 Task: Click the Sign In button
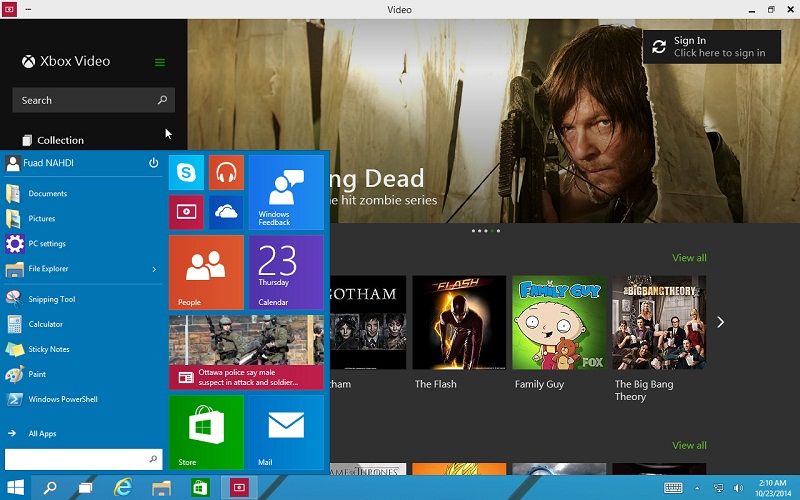pos(712,47)
